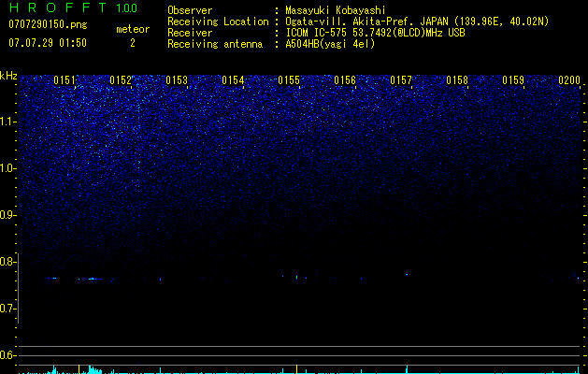
Task: Click the ICOM IC-575 receiver text
Action: point(375,33)
